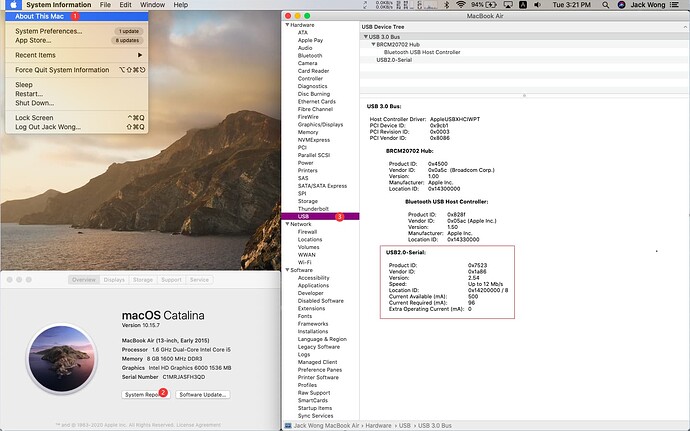The height and width of the screenshot is (431, 690).
Task: Select Bluetooth in Hardware sidebar
Action: 310,55
